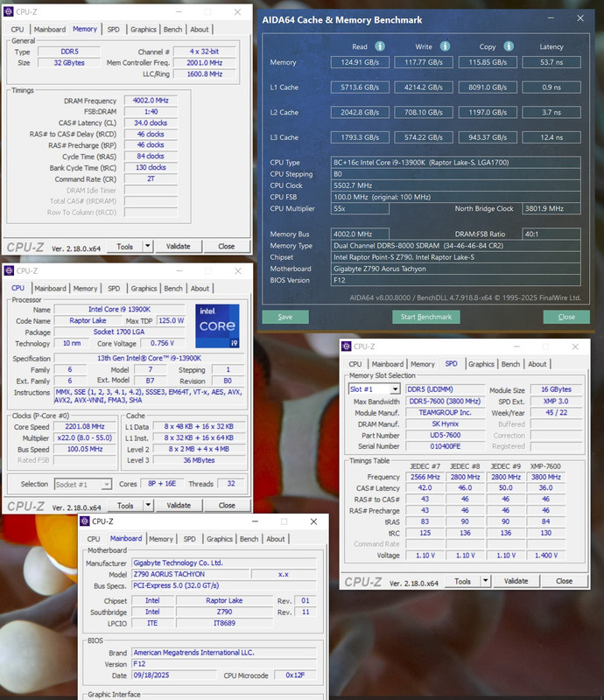Click L1 Cache Copy value 8091.0 GB/s
This screenshot has width=604, height=700.
[x=488, y=87]
